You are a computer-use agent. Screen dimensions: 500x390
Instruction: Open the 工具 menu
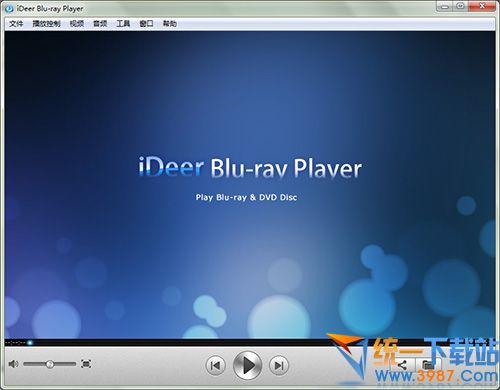point(123,24)
